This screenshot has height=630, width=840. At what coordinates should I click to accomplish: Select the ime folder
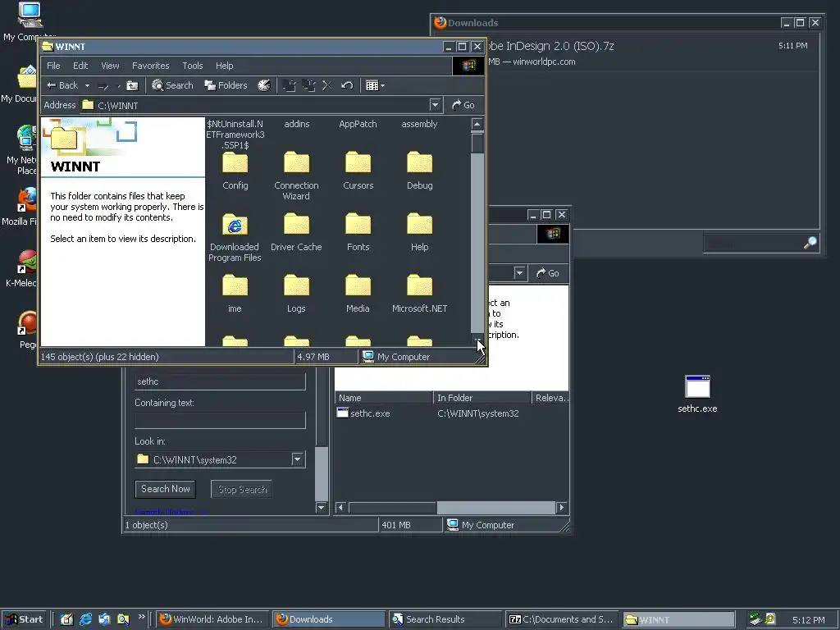[x=235, y=286]
